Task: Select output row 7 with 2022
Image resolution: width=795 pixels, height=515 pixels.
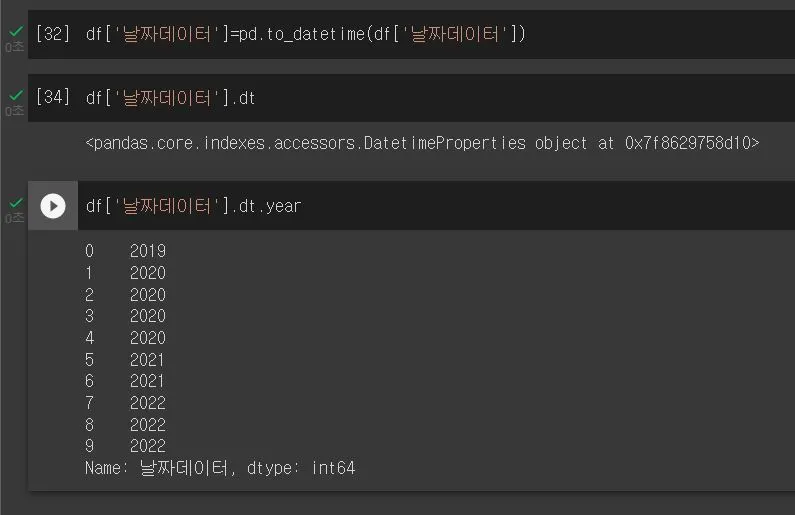Action: coord(125,403)
